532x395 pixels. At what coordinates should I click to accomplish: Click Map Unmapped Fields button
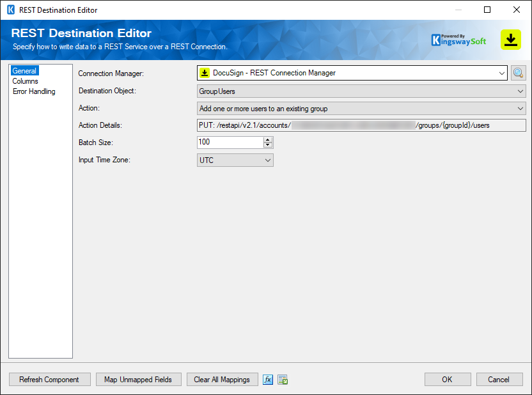pyautogui.click(x=138, y=380)
